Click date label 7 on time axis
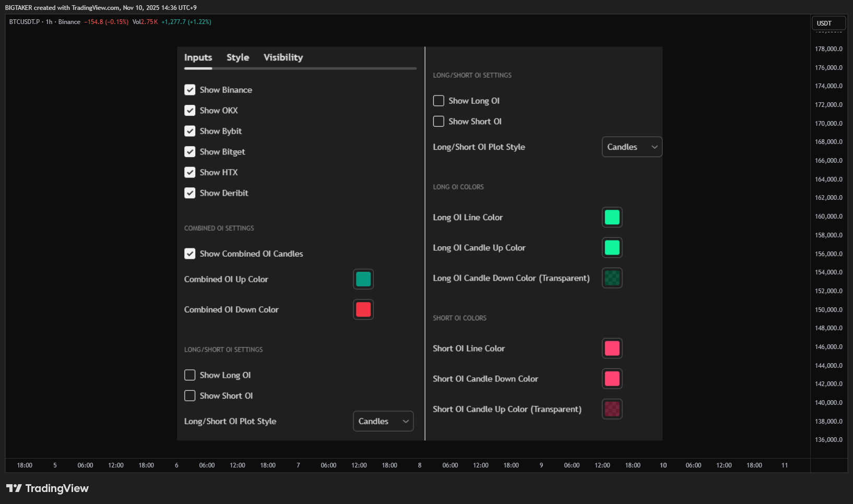This screenshot has height=504, width=853. [x=298, y=465]
